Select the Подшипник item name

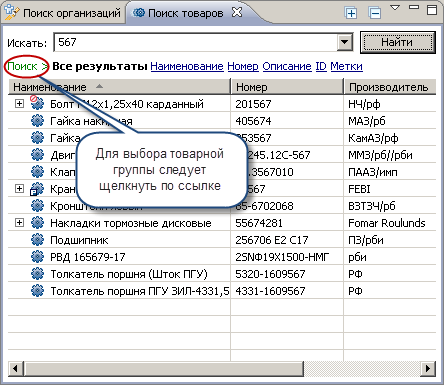(x=79, y=240)
